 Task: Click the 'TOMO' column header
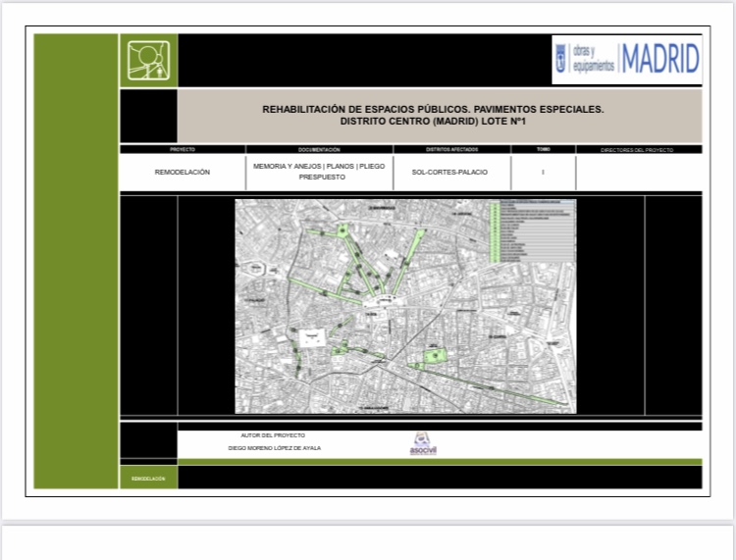pos(543,150)
